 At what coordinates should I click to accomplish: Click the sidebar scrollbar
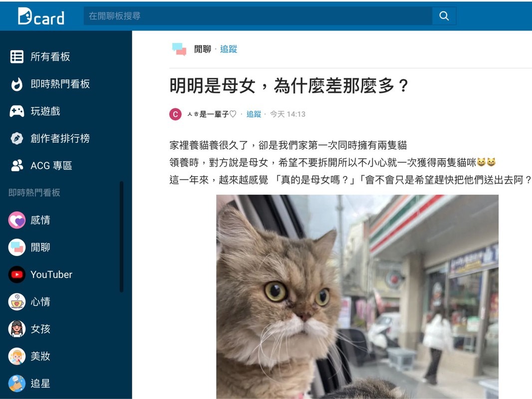[x=121, y=236]
